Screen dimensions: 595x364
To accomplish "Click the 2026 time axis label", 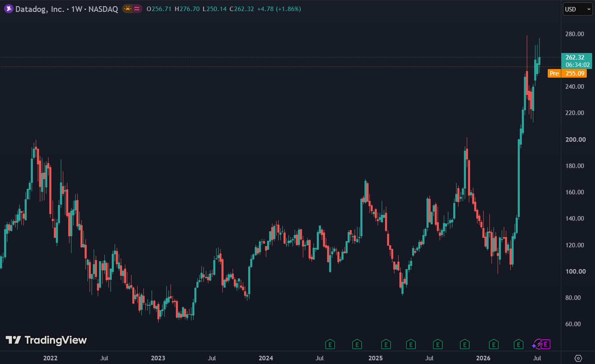I will [483, 358].
